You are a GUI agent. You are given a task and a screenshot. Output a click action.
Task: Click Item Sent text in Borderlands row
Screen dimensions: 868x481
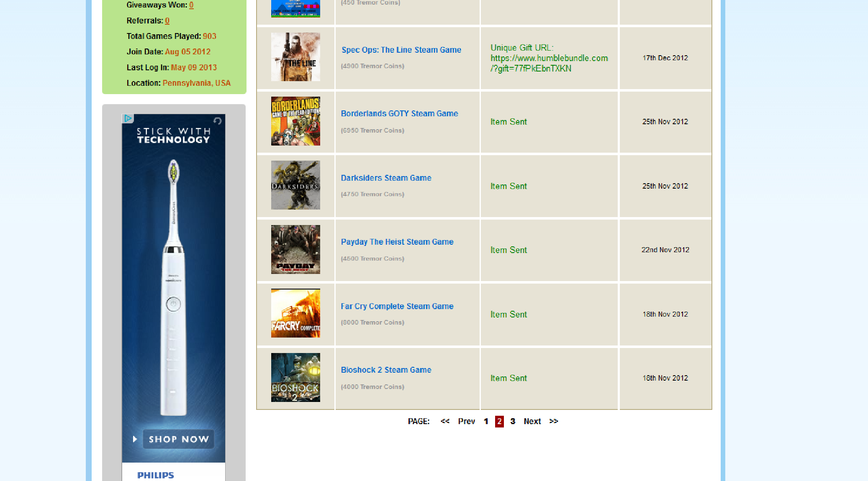508,122
